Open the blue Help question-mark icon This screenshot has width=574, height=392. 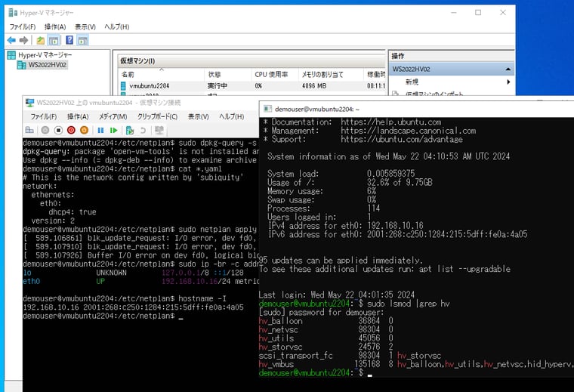pyautogui.click(x=69, y=40)
